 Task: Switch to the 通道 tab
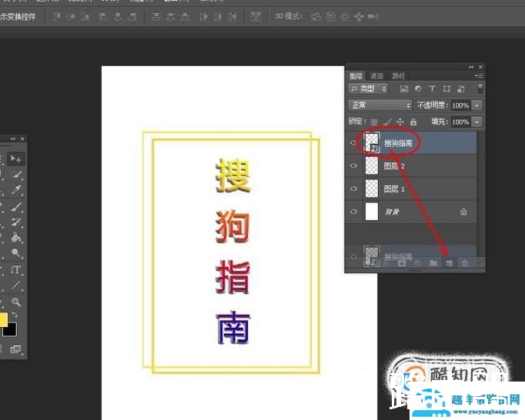click(376, 76)
